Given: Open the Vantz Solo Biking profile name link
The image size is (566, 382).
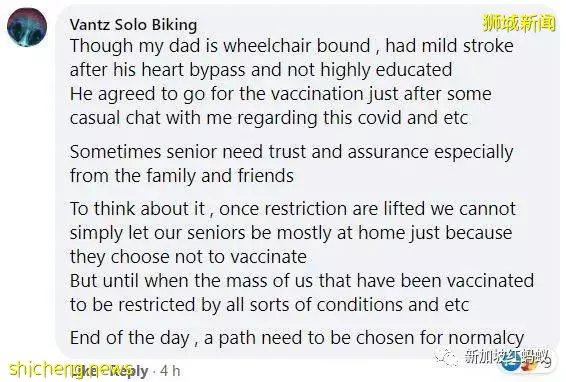Looking at the screenshot, I should (134, 25).
